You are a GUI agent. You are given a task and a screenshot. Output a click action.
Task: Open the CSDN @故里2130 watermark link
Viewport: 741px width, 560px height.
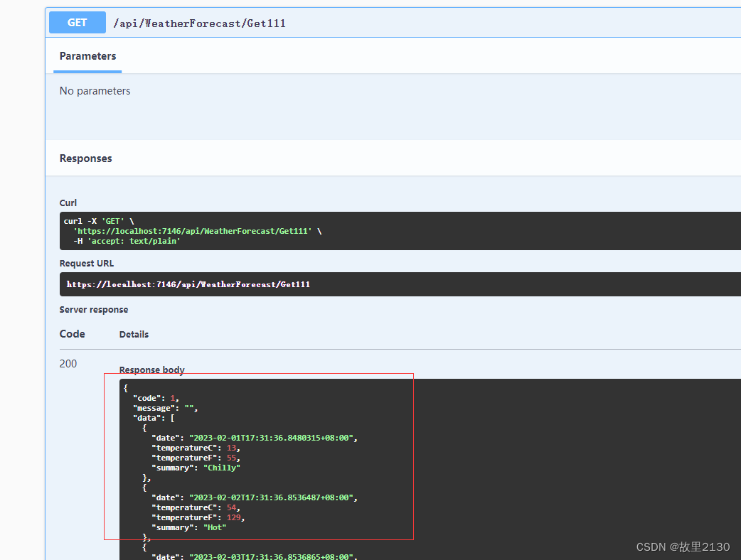pyautogui.click(x=684, y=547)
